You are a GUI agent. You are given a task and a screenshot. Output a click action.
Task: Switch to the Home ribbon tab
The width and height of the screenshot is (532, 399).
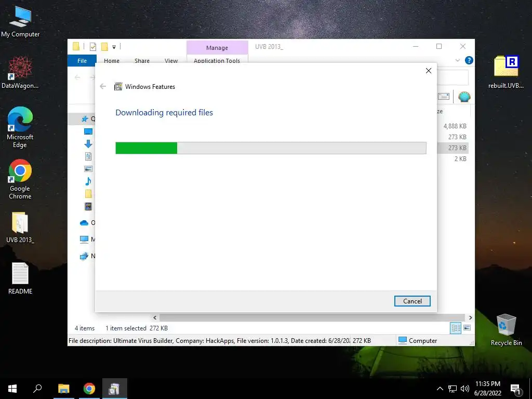pos(112,61)
